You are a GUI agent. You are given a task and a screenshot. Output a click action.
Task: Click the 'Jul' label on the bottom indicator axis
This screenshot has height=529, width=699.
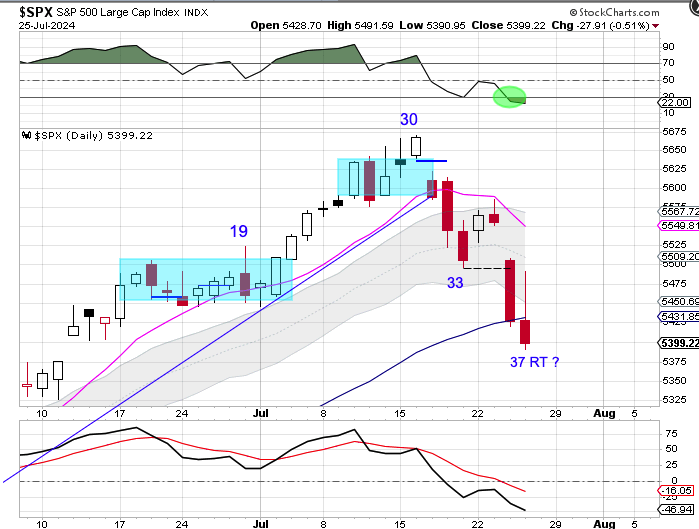click(260, 524)
